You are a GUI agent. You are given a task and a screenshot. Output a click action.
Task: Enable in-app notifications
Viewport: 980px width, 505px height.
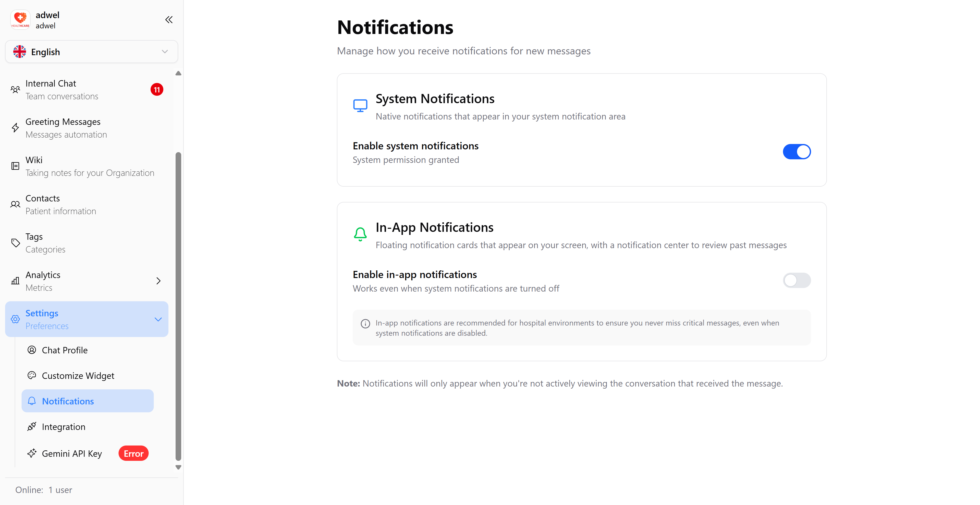pyautogui.click(x=797, y=281)
